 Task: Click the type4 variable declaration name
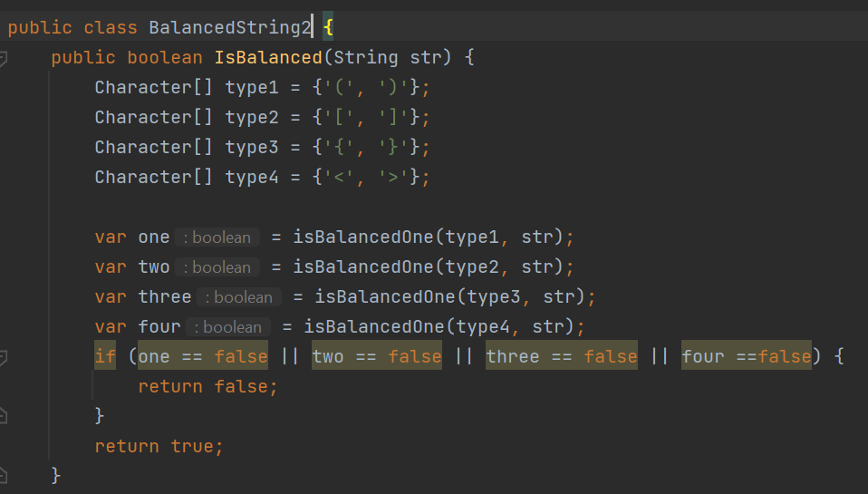click(253, 177)
